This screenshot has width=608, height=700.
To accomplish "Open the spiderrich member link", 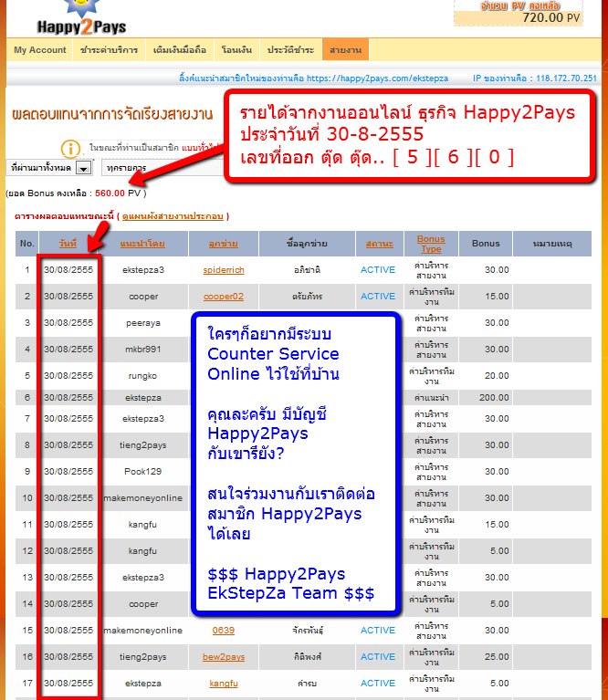I will [x=224, y=270].
